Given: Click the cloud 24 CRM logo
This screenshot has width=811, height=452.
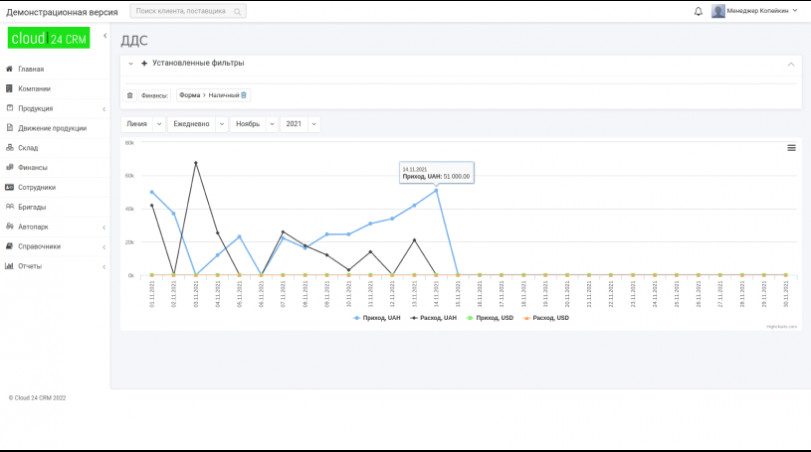Looking at the screenshot, I should [48, 39].
